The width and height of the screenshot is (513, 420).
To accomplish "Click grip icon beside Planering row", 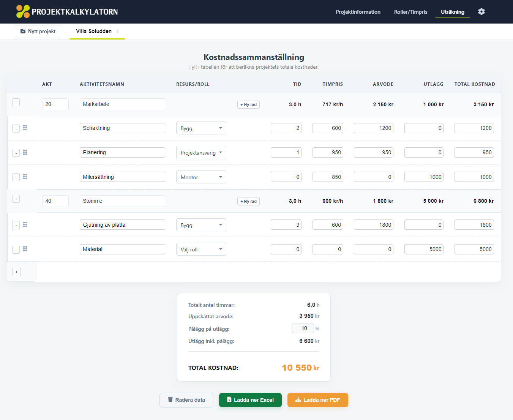I will [x=25, y=152].
